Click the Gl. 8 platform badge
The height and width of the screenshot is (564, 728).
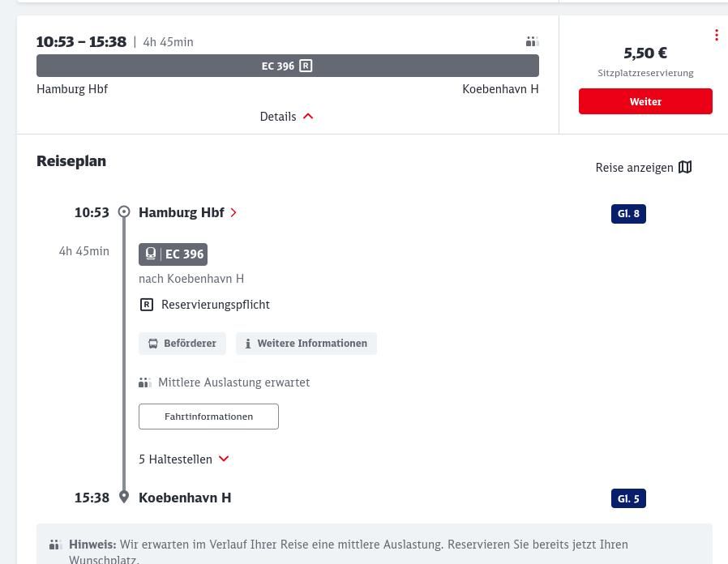(x=628, y=213)
